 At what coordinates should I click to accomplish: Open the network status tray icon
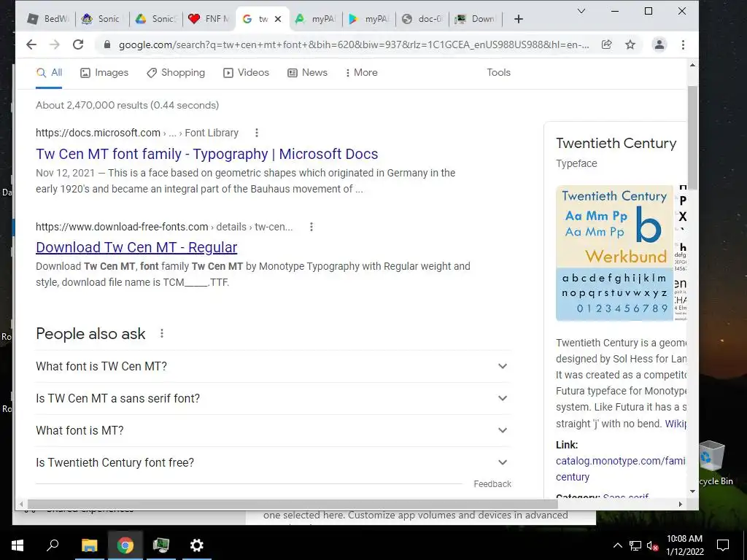click(x=635, y=545)
